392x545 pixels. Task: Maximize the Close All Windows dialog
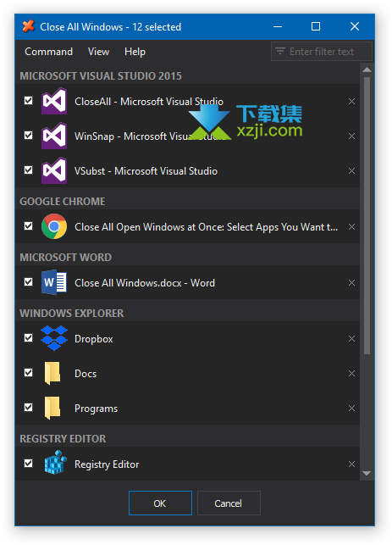coord(316,26)
